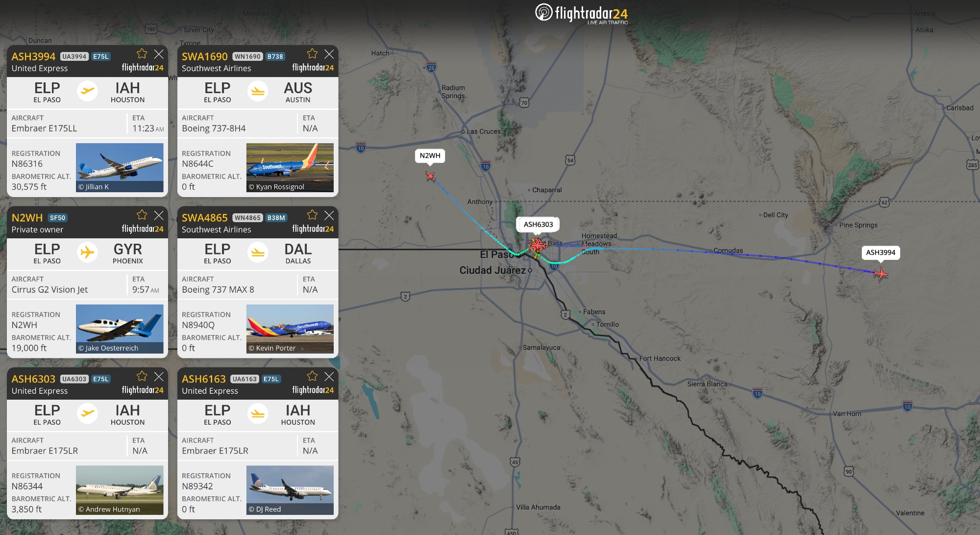The height and width of the screenshot is (535, 980).
Task: Click the ASH3994 climbing status icon
Action: pyautogui.click(x=87, y=91)
